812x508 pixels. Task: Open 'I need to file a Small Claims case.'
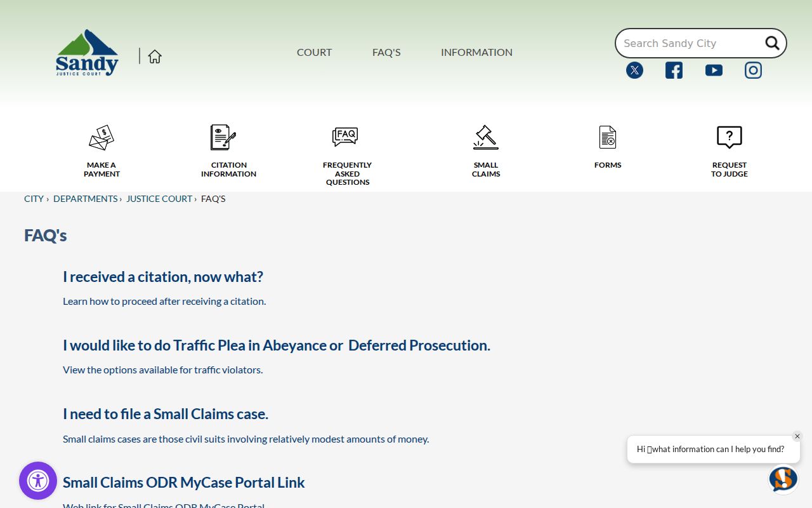tap(166, 414)
